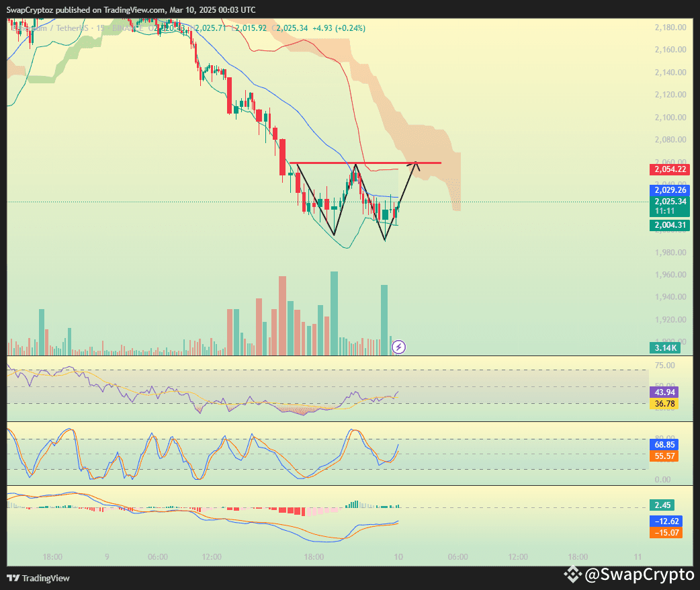Click the blue 2,029.26 price label
Screen dimensions: 700x590
click(669, 191)
